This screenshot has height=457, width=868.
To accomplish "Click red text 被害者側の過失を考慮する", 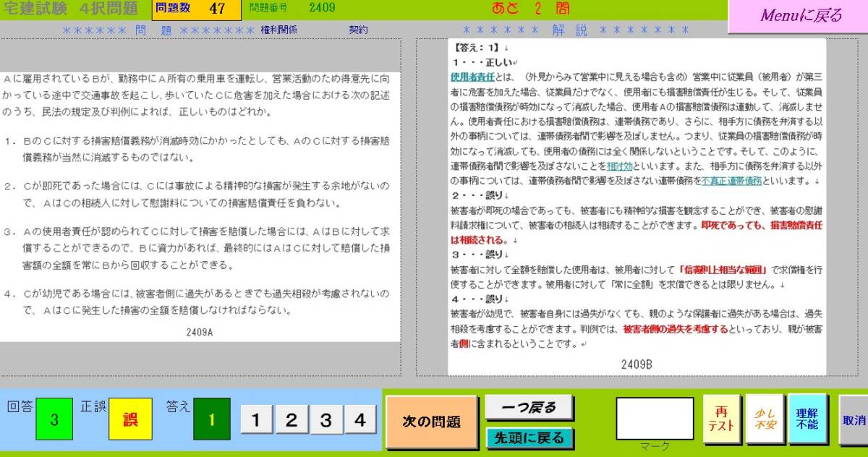I will [x=675, y=329].
